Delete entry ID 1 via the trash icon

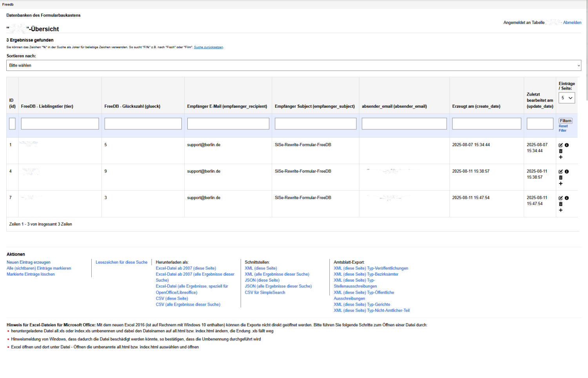point(561,151)
